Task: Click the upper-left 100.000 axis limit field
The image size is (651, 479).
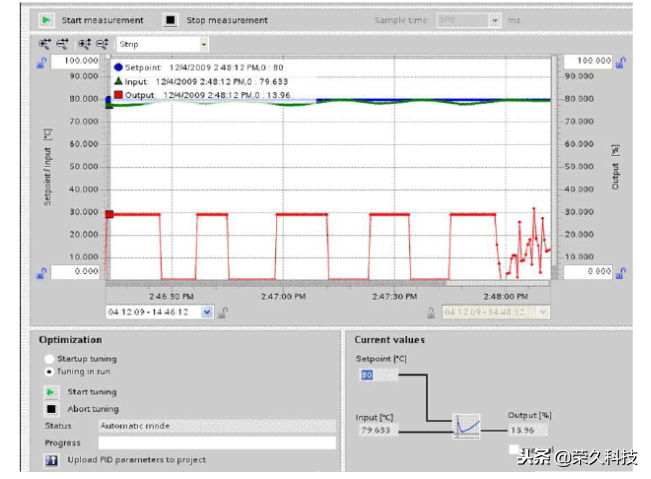Action: (75, 61)
